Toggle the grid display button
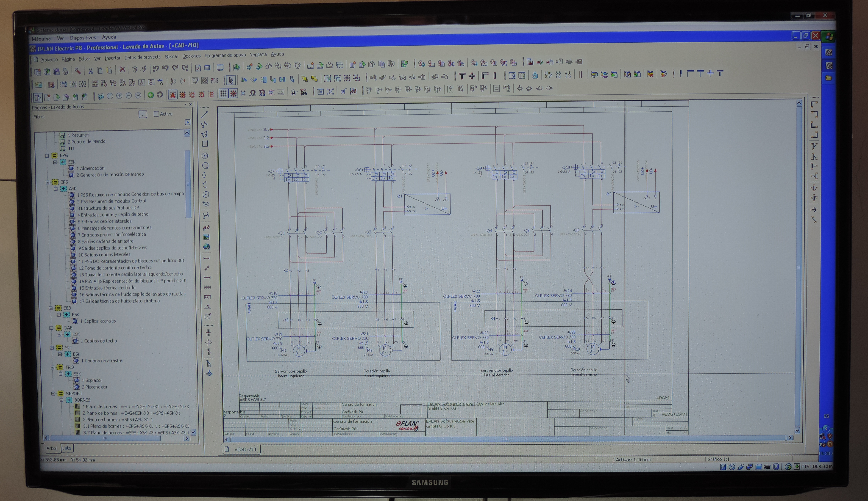Image resolution: width=868 pixels, height=501 pixels. (223, 93)
